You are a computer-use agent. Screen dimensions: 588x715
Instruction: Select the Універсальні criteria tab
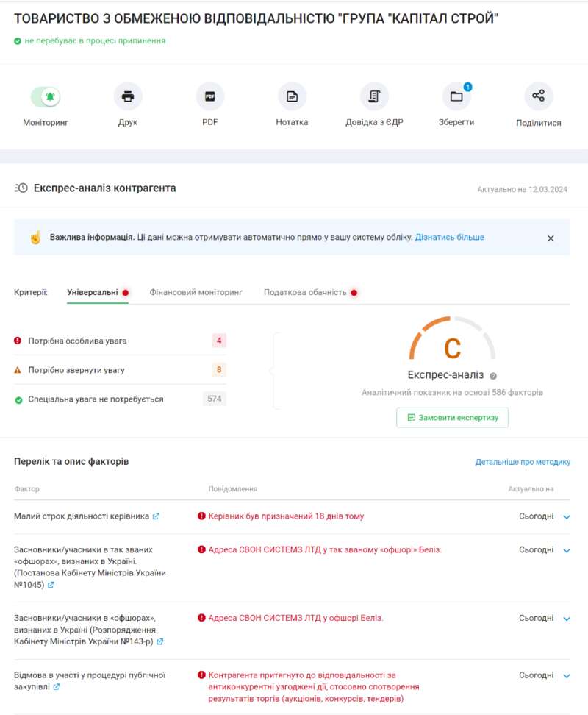point(93,292)
